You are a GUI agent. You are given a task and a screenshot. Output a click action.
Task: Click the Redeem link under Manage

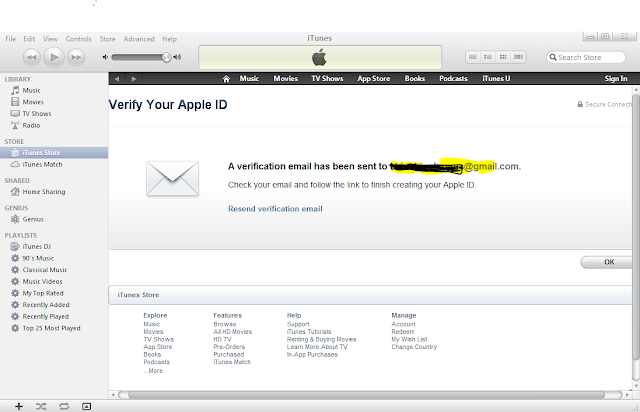[403, 332]
